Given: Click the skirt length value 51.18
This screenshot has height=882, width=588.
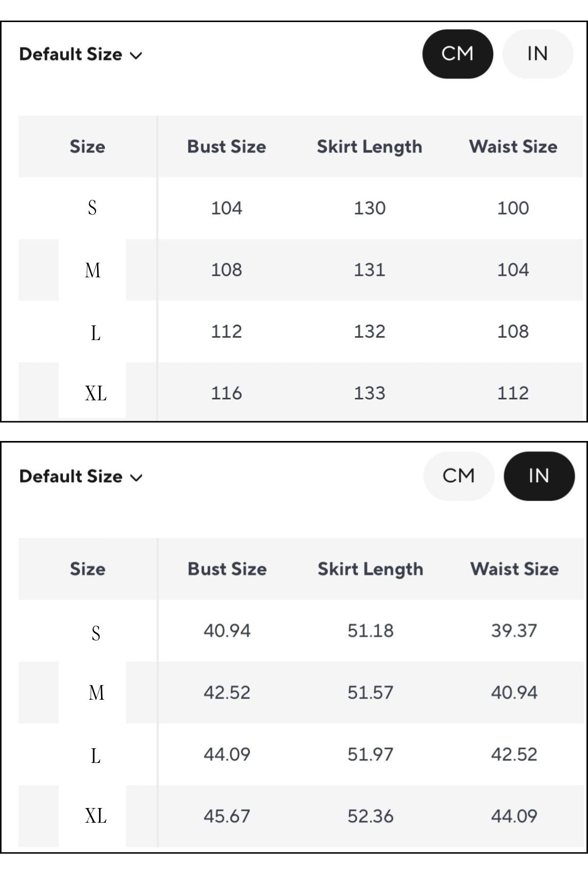Looking at the screenshot, I should click(370, 631).
